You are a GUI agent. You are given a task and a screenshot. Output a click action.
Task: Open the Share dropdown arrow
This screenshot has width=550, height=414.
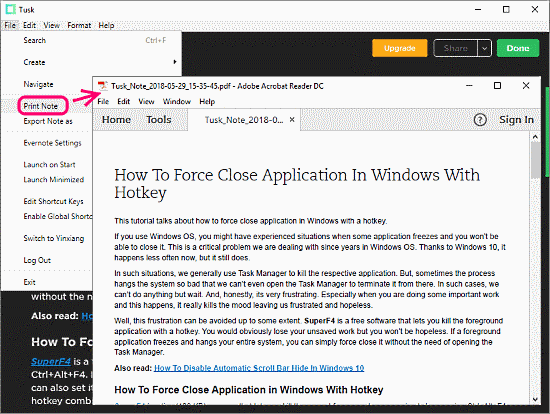click(x=484, y=48)
